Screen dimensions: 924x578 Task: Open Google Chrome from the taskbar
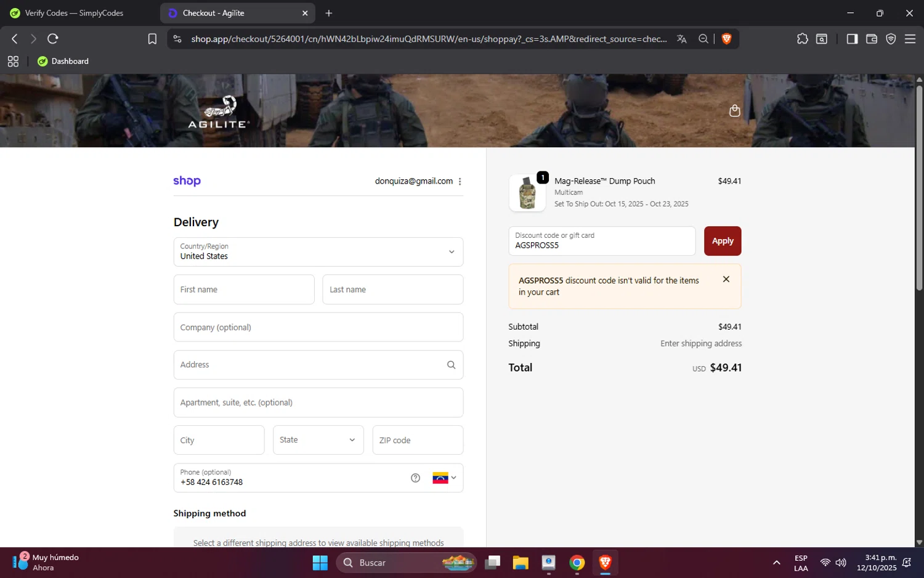tap(577, 563)
